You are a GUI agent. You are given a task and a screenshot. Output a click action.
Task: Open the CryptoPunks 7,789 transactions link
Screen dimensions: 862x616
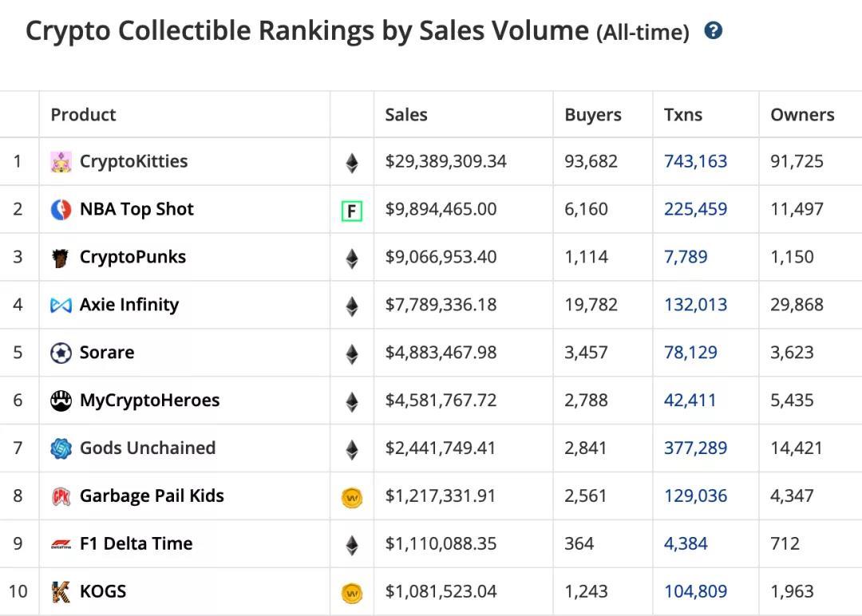click(685, 257)
